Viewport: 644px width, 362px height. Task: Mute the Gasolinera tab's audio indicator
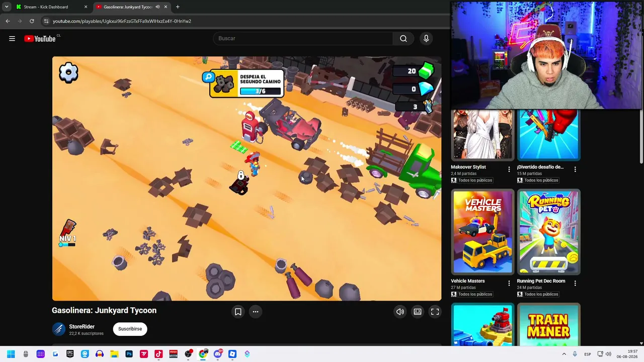pos(157,7)
